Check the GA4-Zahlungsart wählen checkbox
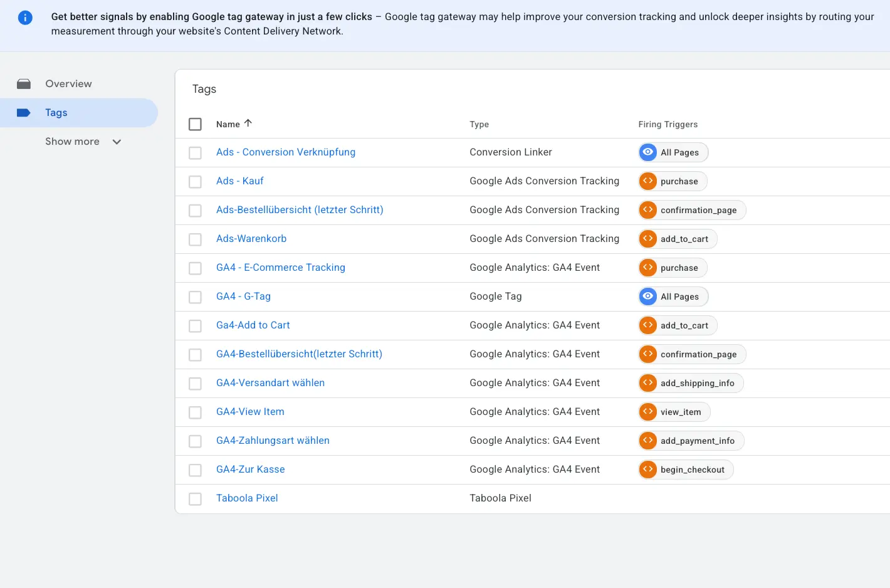Viewport: 890px width, 588px height. tap(196, 441)
